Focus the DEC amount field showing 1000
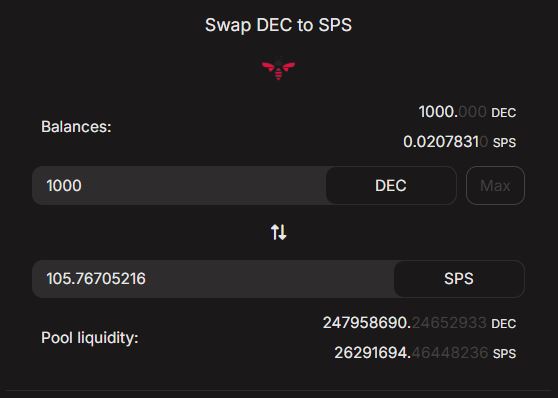Image resolution: width=558 pixels, height=398 pixels. coord(179,185)
